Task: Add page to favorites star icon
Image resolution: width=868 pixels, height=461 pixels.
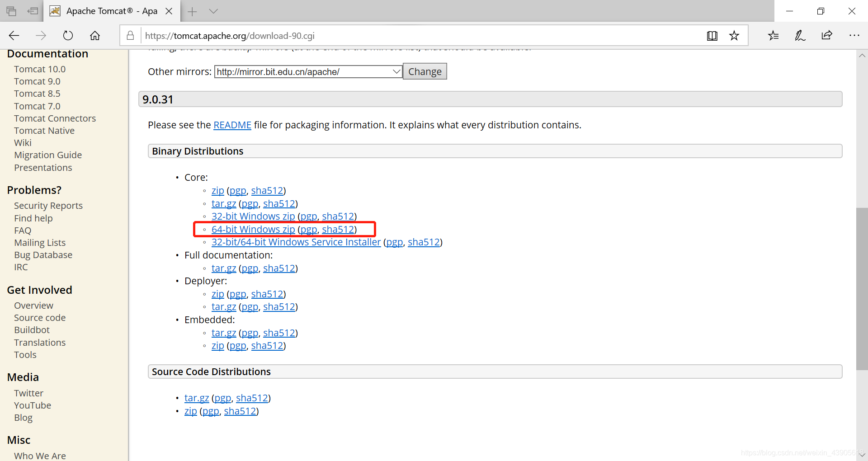Action: pyautogui.click(x=734, y=36)
